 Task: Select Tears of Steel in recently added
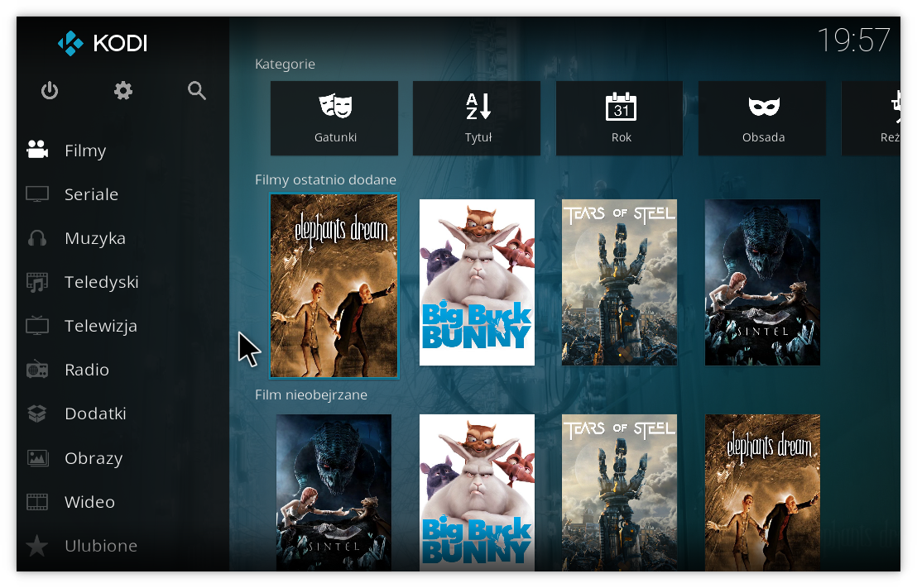tap(619, 282)
